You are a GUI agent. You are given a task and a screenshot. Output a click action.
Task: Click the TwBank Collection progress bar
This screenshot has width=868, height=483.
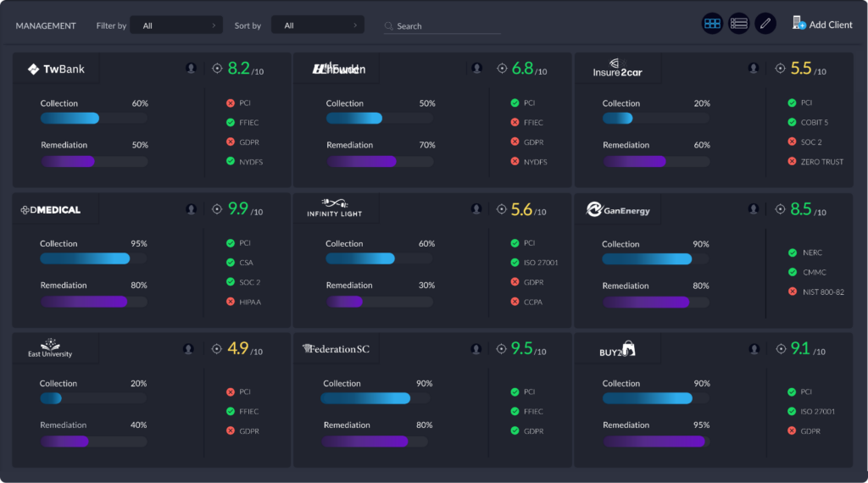93,118
